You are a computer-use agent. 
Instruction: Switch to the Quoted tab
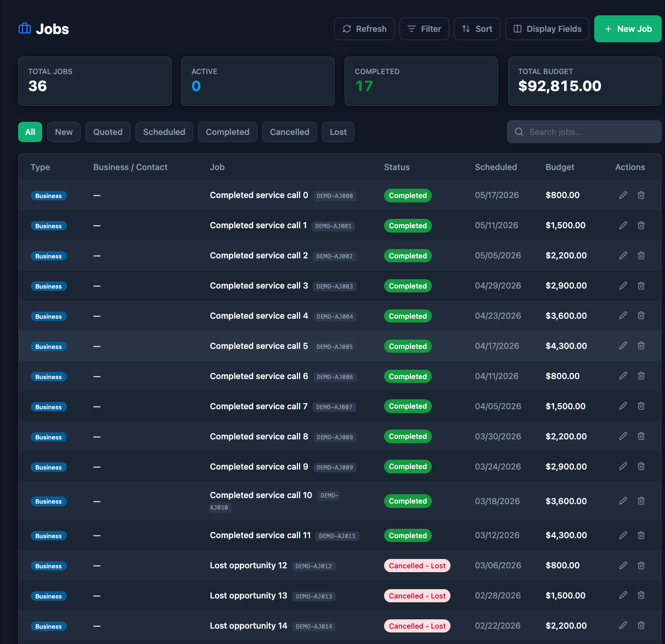pyautogui.click(x=108, y=132)
